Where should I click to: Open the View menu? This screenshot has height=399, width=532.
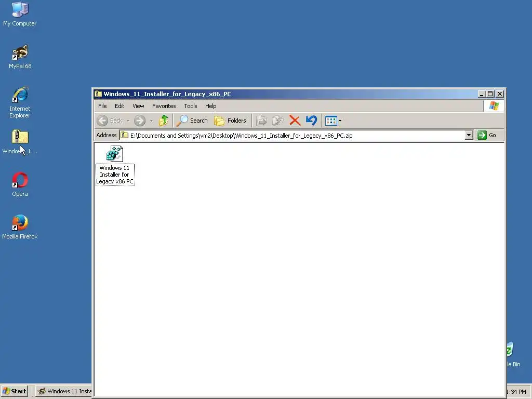click(x=138, y=106)
